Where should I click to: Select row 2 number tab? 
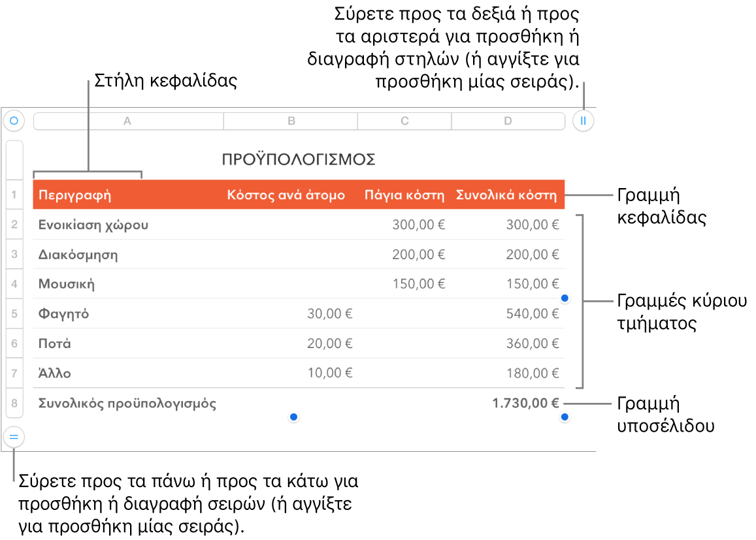click(x=14, y=225)
